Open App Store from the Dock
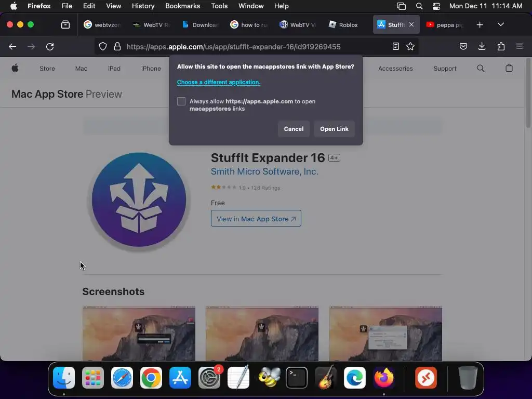Screen dimensions: 532x399 pos(180,378)
